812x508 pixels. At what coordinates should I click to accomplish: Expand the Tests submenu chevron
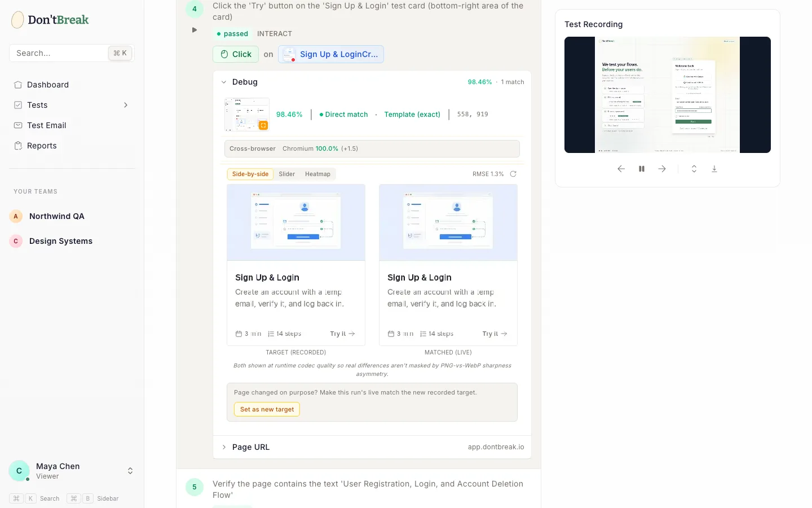126,105
